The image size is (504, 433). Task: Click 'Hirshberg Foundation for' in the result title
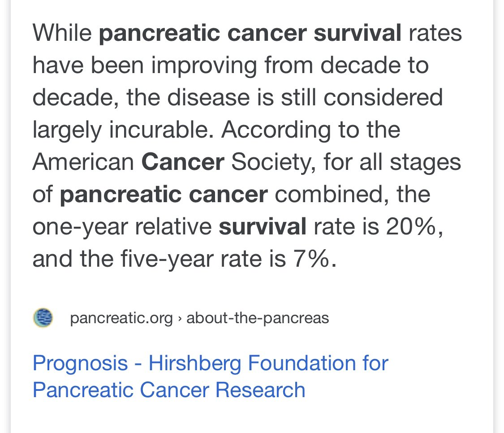268,363
